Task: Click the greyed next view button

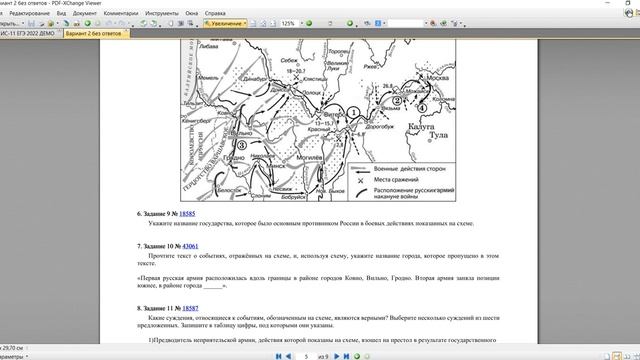Action: (367, 356)
